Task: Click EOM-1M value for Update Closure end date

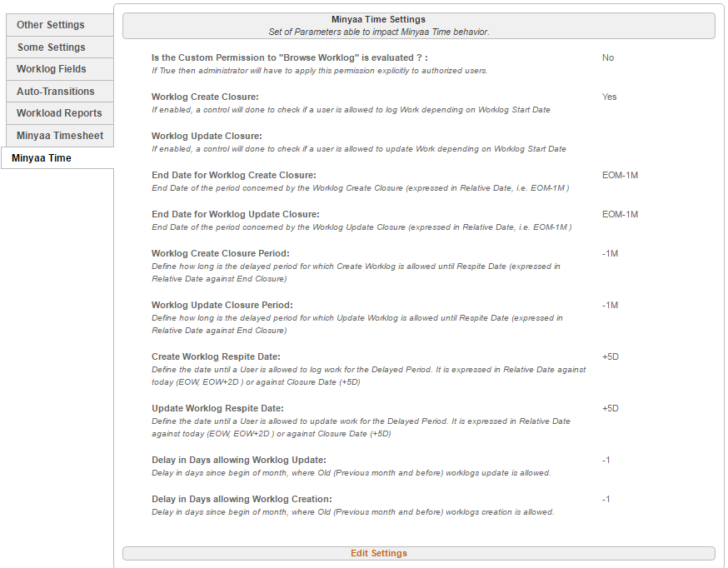Action: (620, 214)
